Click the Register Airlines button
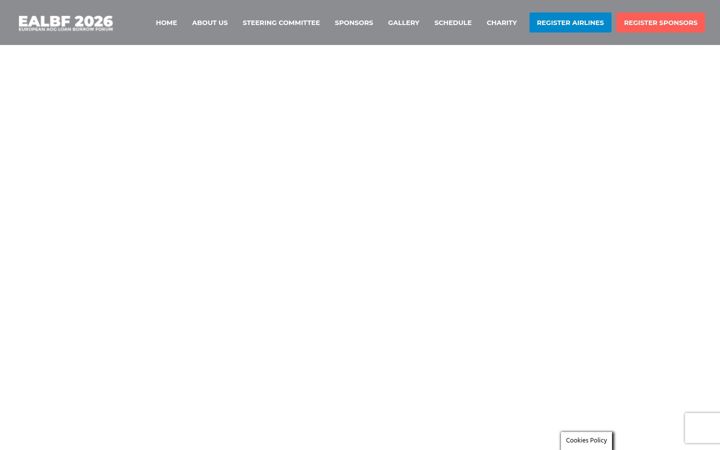 (x=570, y=22)
